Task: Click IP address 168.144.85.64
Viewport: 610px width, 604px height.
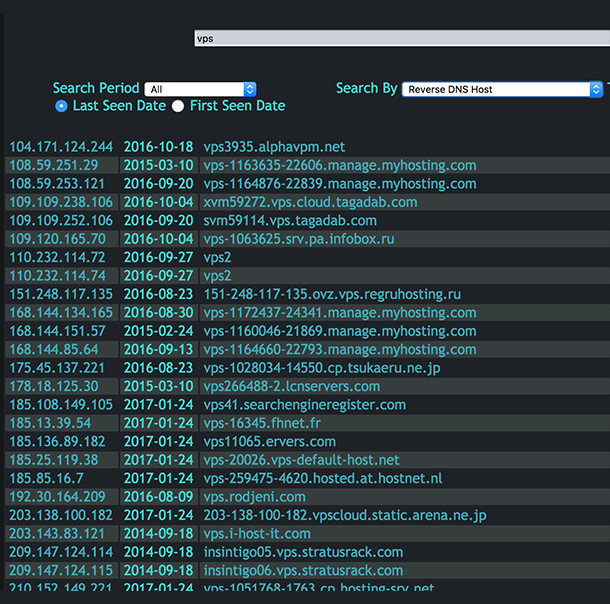Action: 54,350
